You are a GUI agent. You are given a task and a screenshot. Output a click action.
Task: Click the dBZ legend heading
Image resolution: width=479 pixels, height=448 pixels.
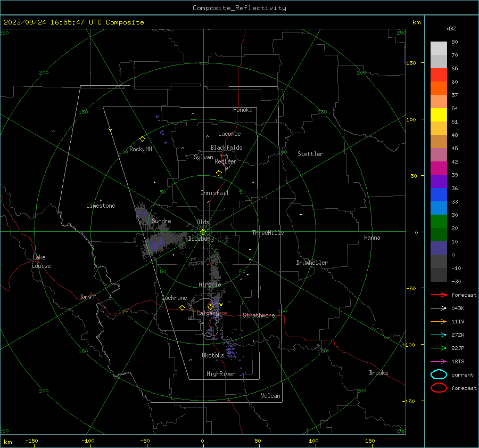pyautogui.click(x=451, y=28)
